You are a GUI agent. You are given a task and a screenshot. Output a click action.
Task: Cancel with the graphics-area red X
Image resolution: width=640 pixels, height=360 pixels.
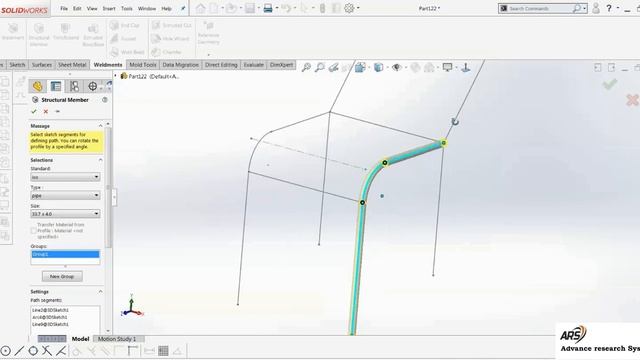(x=632, y=100)
